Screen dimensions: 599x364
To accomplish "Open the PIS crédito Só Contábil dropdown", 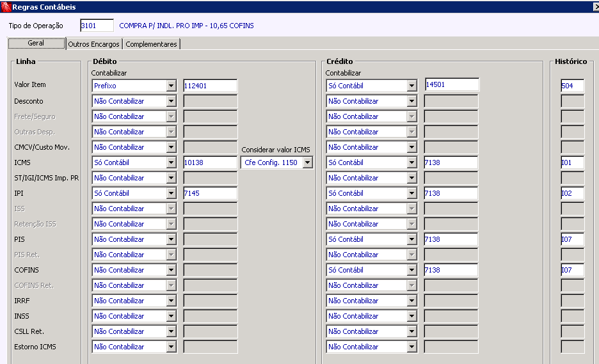I will point(371,239).
